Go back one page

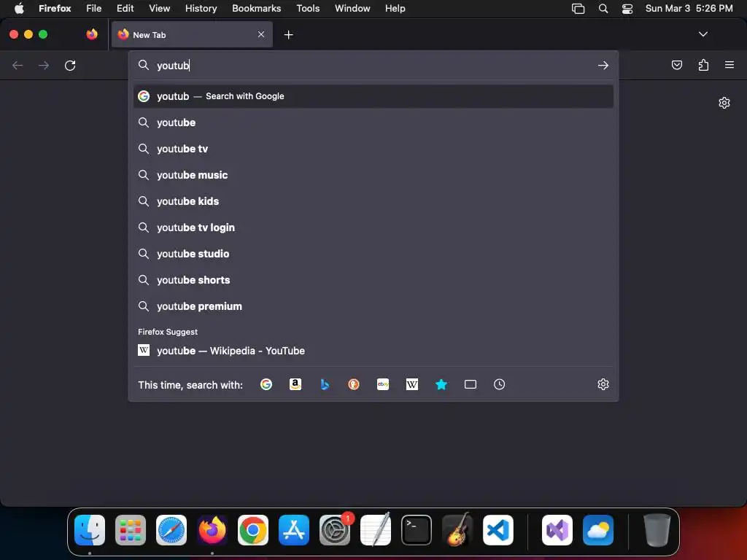[x=18, y=65]
